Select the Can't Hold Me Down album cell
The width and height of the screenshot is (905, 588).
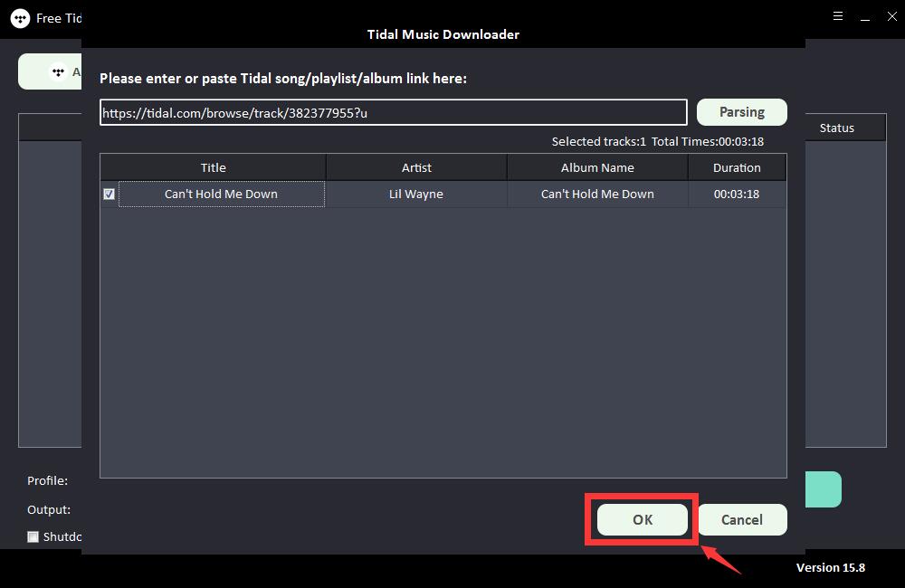597,194
